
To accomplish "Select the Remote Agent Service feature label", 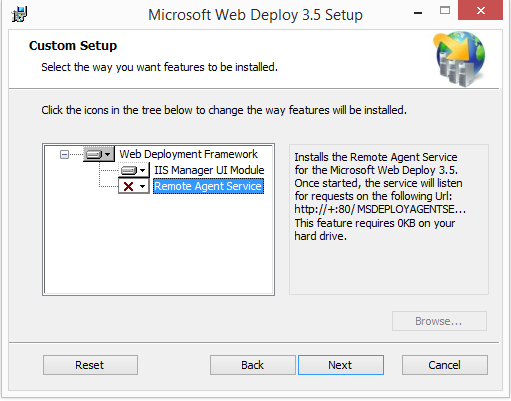I will click(208, 186).
